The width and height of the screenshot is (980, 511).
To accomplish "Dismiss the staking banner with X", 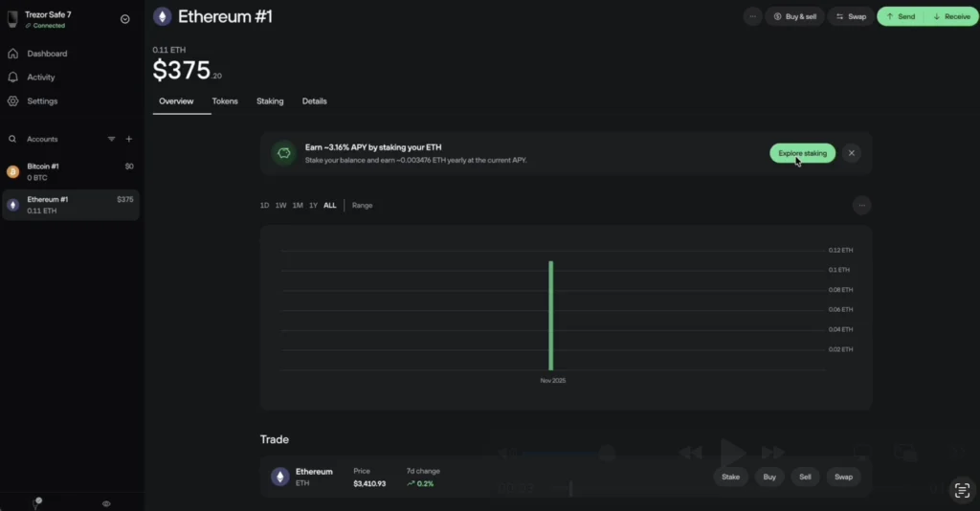I will pyautogui.click(x=852, y=153).
